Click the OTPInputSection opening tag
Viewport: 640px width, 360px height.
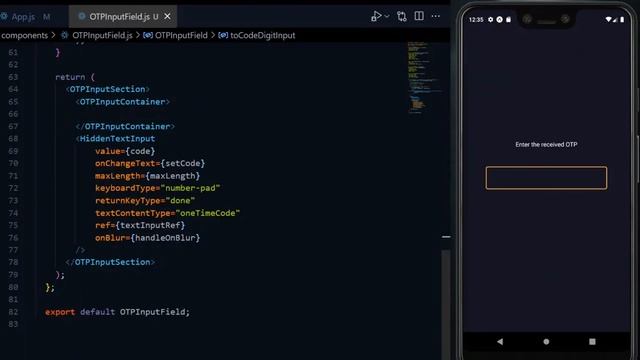click(x=107, y=89)
